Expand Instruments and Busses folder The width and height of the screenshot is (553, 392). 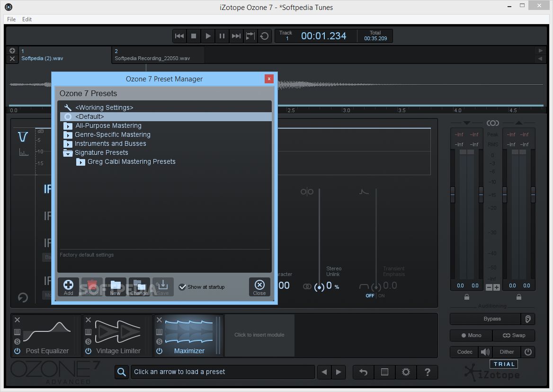click(68, 144)
